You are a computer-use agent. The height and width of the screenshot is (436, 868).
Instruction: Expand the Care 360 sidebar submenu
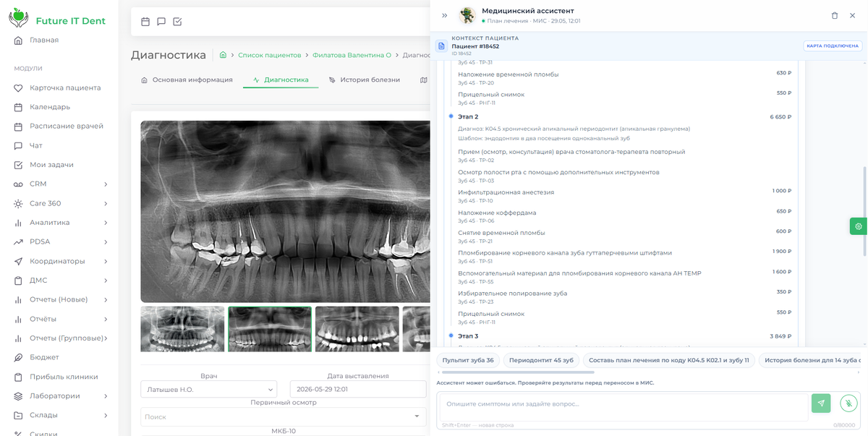[59, 203]
